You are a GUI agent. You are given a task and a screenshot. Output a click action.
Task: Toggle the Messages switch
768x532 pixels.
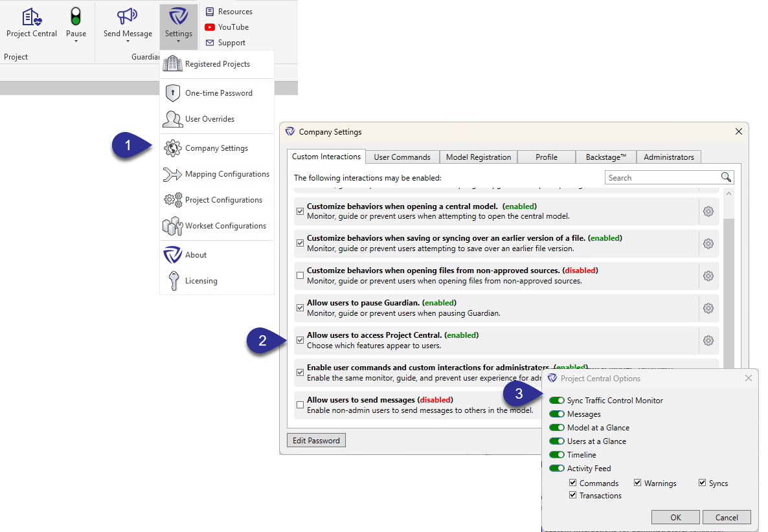[x=557, y=414]
